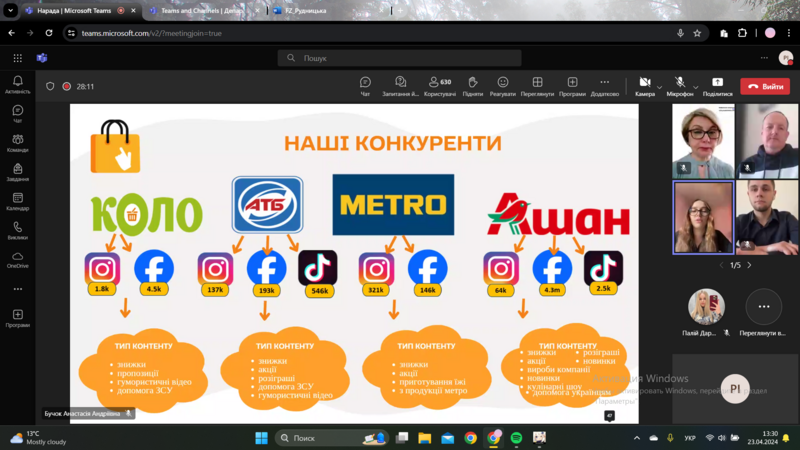Open Calendar (Календар) in the sidebar
The width and height of the screenshot is (800, 450).
point(18,201)
